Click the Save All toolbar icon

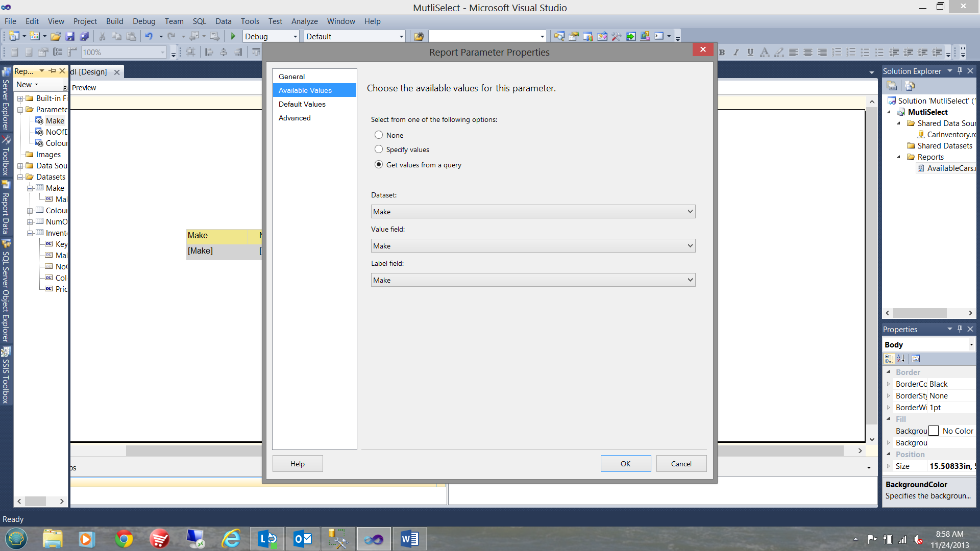(x=85, y=36)
